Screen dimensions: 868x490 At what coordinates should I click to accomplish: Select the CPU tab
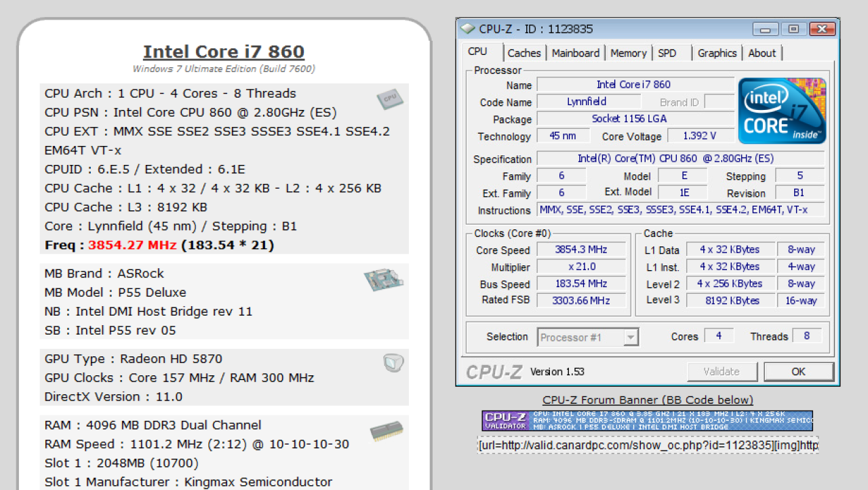(x=477, y=52)
